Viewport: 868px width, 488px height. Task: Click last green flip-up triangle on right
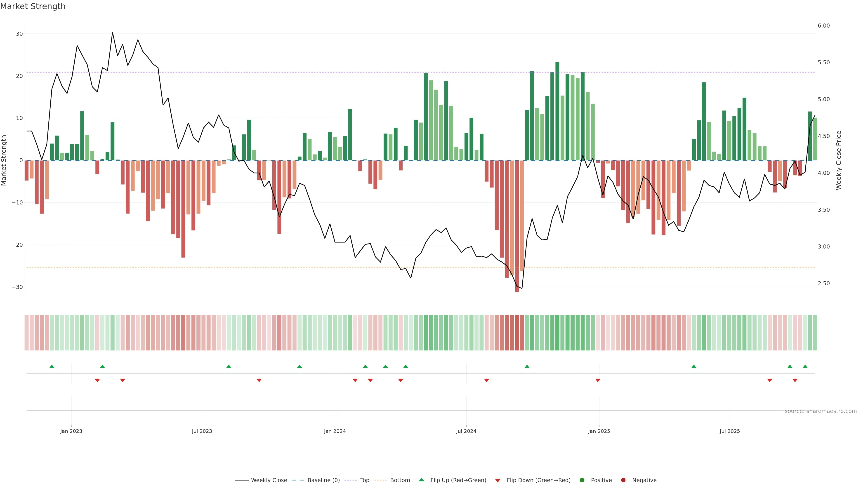pyautogui.click(x=805, y=366)
